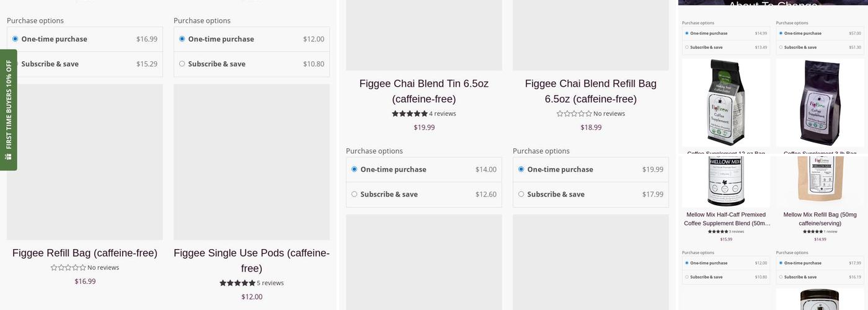Click the Coffee Supplement 3 lb Bag product image
This screenshot has width=868, height=310.
(820, 102)
